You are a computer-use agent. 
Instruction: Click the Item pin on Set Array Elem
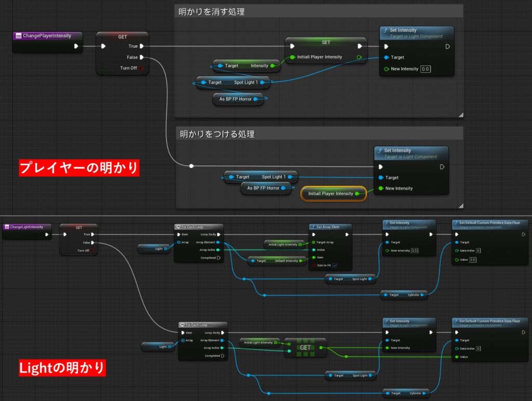(314, 258)
